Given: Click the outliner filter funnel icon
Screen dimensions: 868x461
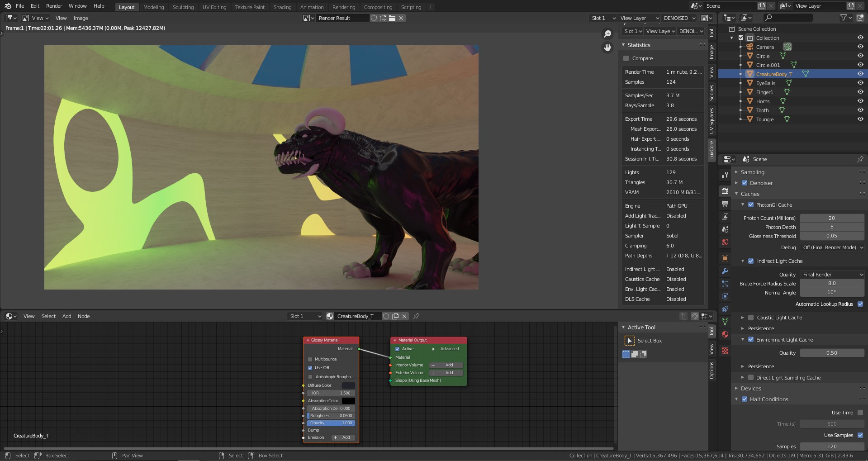Looking at the screenshot, I should tap(844, 18).
